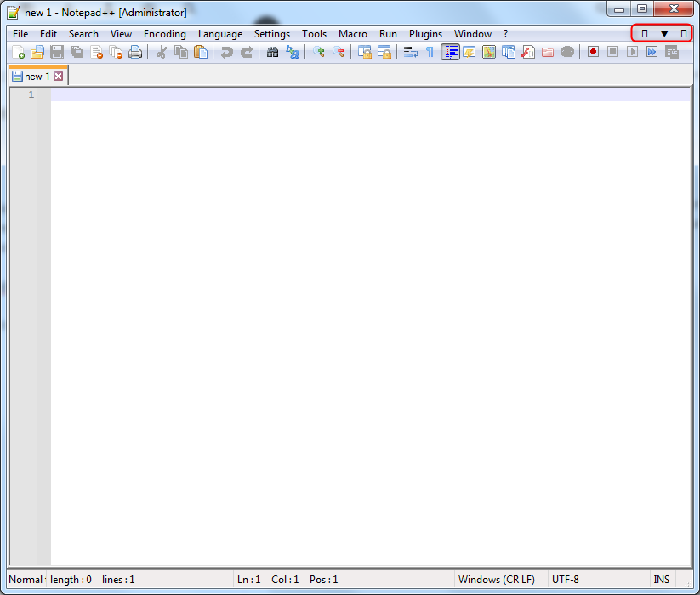Click the Undo arrow icon
This screenshot has width=700, height=595.
[227, 52]
